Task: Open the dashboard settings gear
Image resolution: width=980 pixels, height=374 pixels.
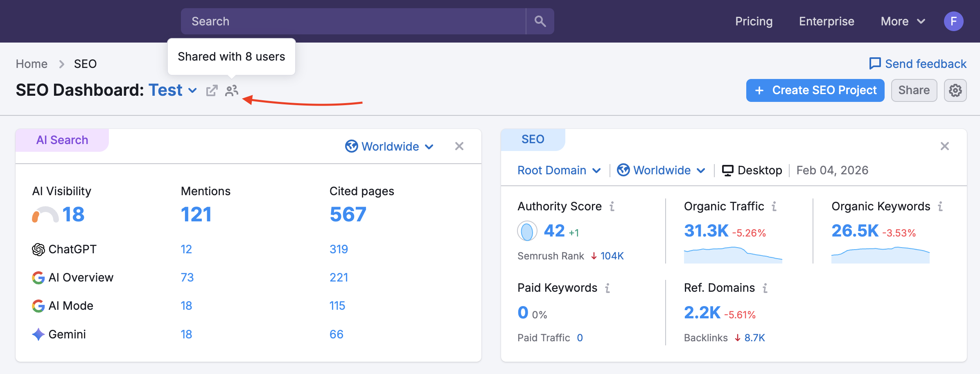Action: (955, 90)
